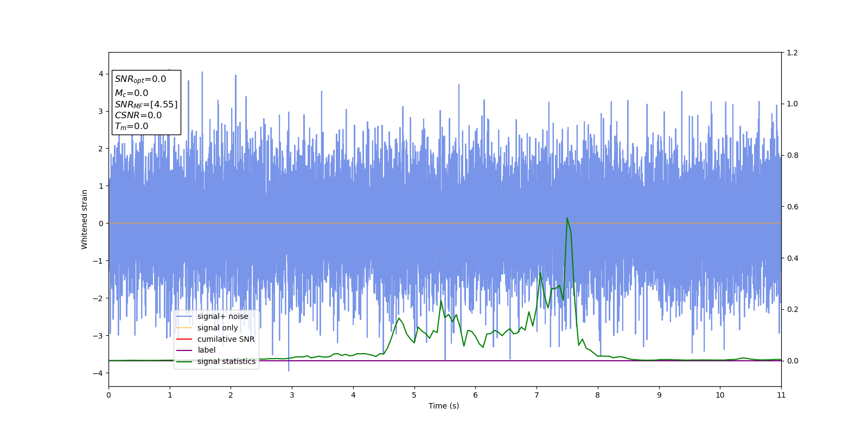The height and width of the screenshot is (434, 868).
Task: Click the 'Time (s)' x-axis label
Action: point(444,406)
